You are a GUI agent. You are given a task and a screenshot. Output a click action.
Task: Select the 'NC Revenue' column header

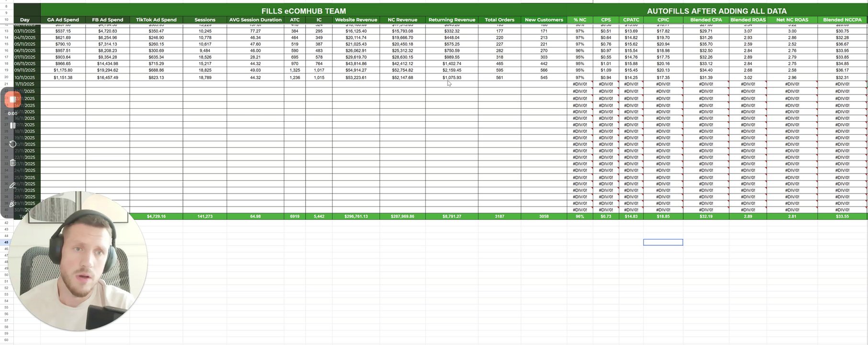402,20
